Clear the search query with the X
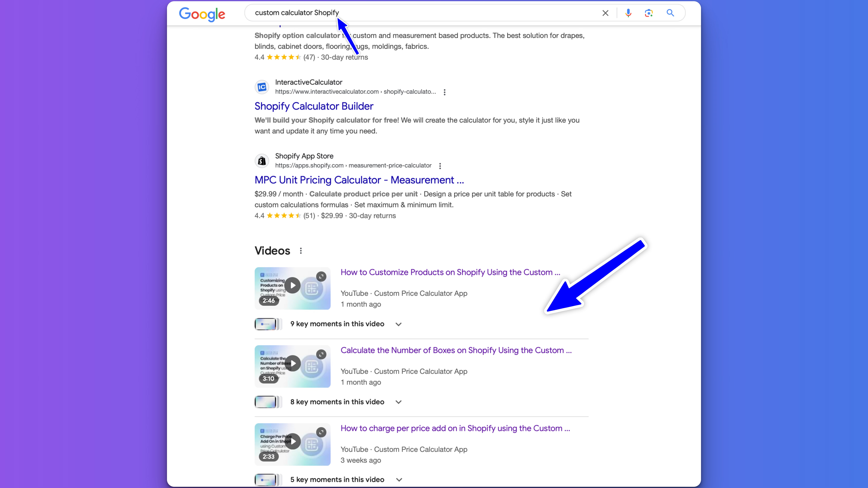Image resolution: width=868 pixels, height=488 pixels. (605, 13)
